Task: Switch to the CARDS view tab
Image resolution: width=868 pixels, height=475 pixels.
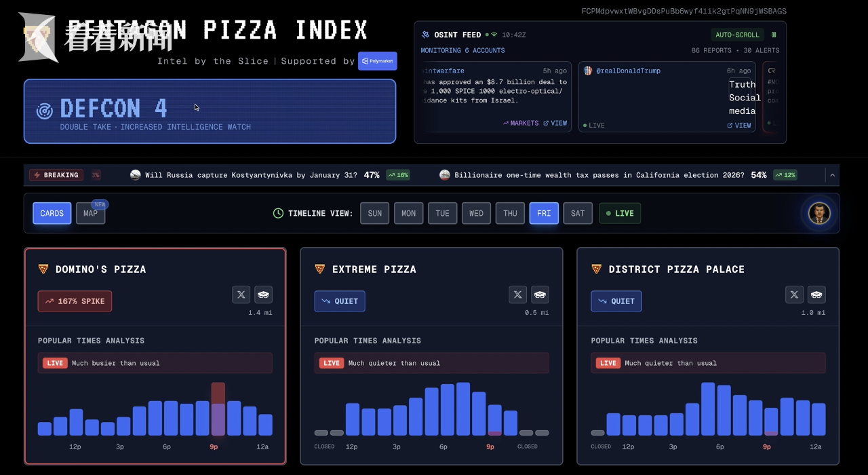Action: pos(52,214)
